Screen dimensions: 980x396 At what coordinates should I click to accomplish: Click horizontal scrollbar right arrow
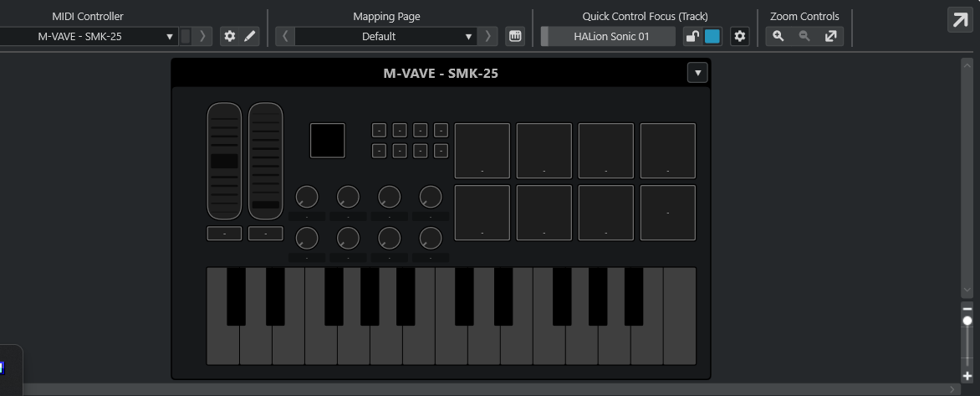[x=952, y=389]
